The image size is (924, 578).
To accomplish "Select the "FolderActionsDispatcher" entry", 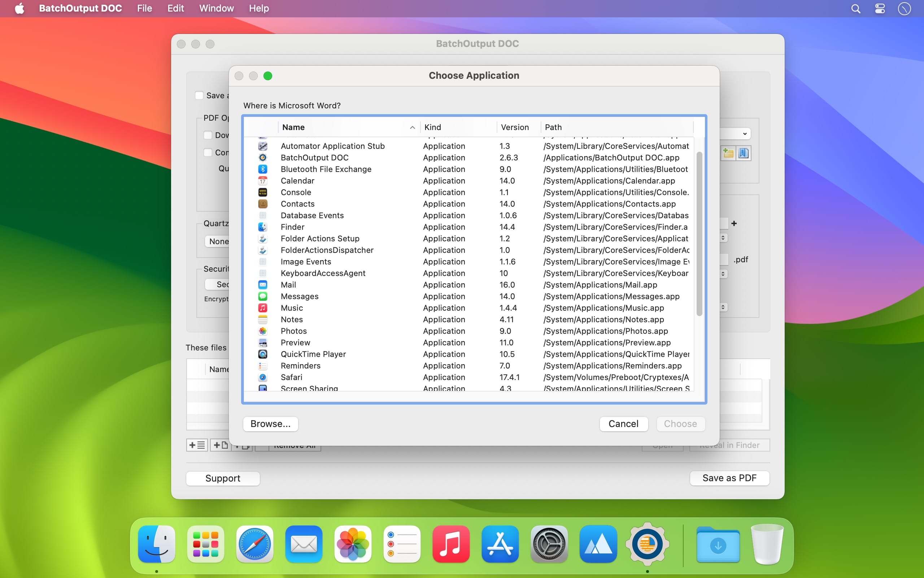I will coord(469,250).
